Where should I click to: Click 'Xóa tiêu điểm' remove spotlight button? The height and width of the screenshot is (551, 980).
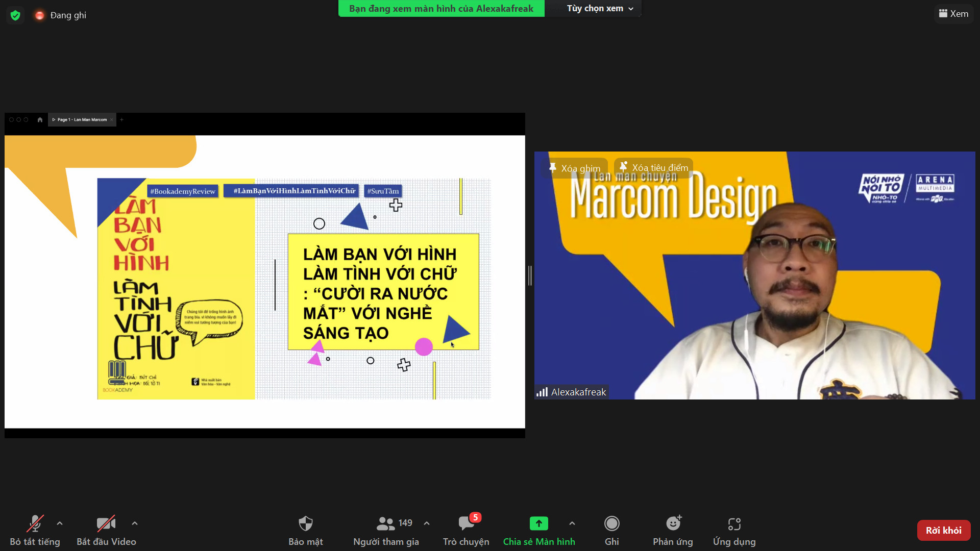point(654,167)
